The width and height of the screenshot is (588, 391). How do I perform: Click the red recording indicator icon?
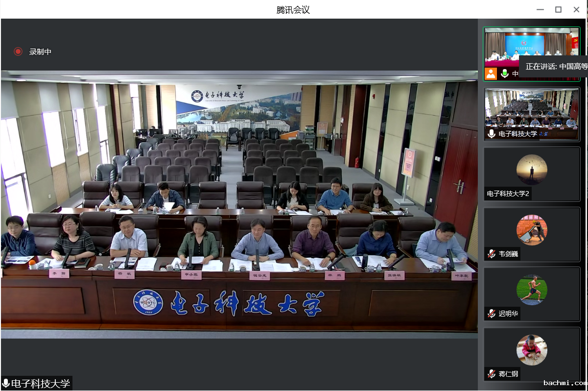[x=18, y=51]
